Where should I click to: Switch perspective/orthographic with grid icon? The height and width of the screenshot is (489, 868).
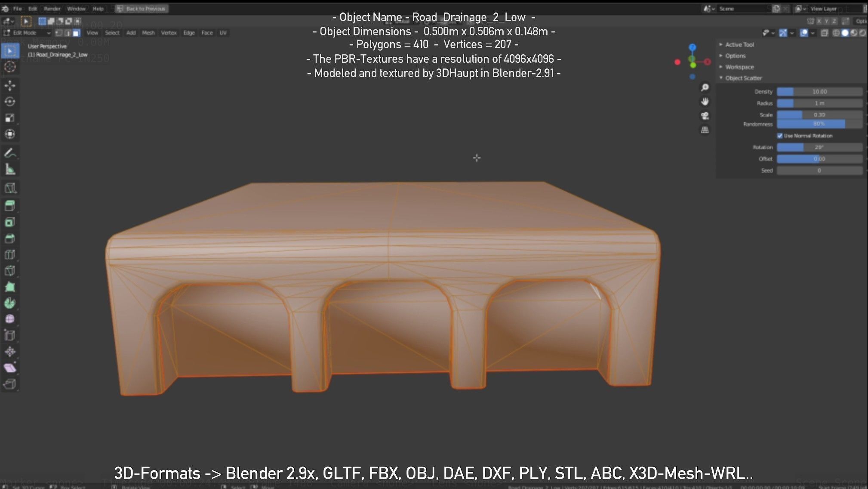705,130
